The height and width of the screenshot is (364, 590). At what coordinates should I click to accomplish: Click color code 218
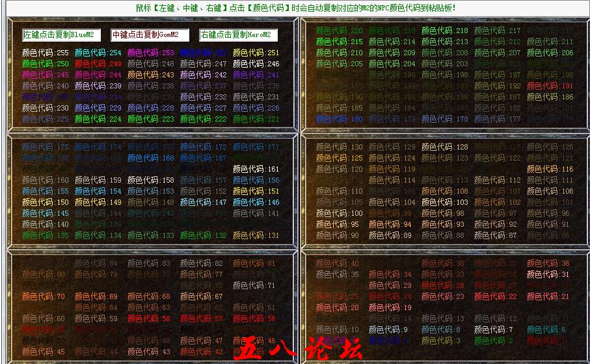coord(445,31)
